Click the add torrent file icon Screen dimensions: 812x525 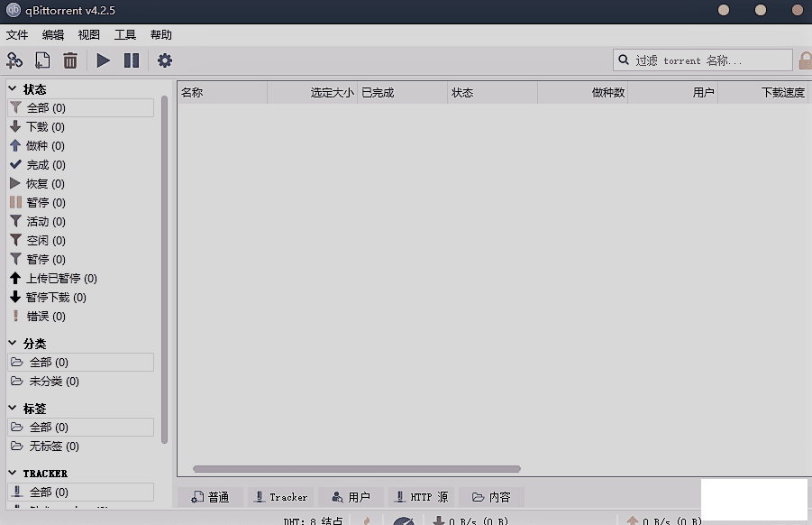tap(42, 60)
